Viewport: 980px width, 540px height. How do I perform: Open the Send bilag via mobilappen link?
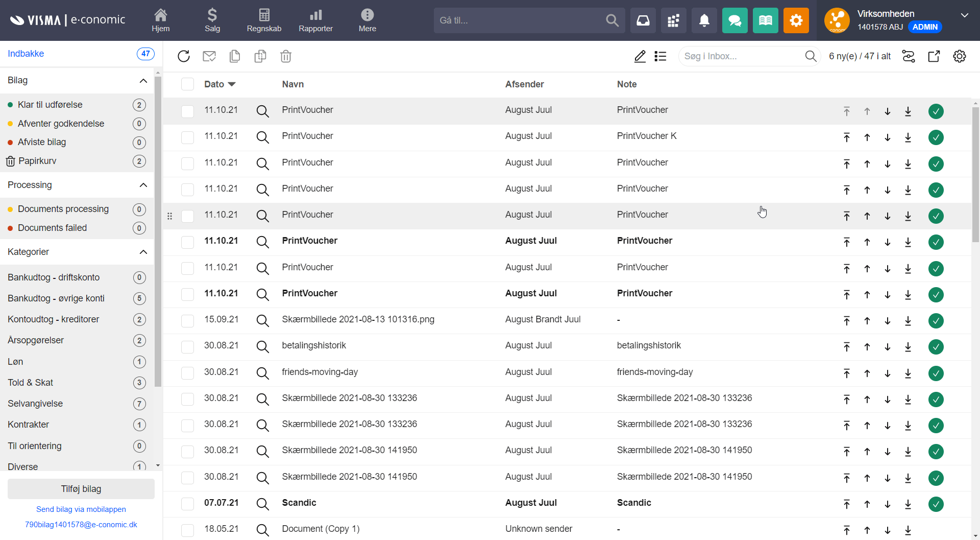[81, 509]
